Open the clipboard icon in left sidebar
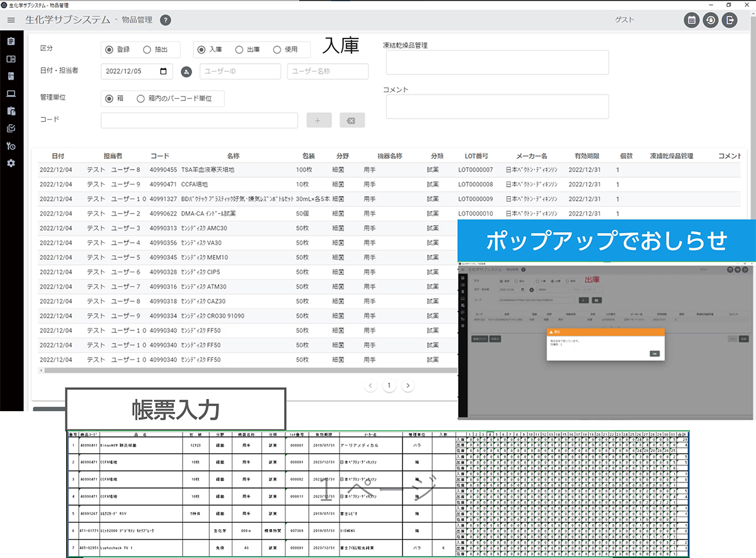Image resolution: width=756 pixels, height=558 pixels. click(x=11, y=42)
